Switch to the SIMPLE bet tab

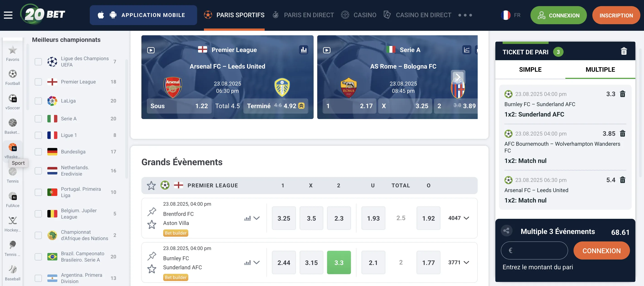[x=530, y=70]
